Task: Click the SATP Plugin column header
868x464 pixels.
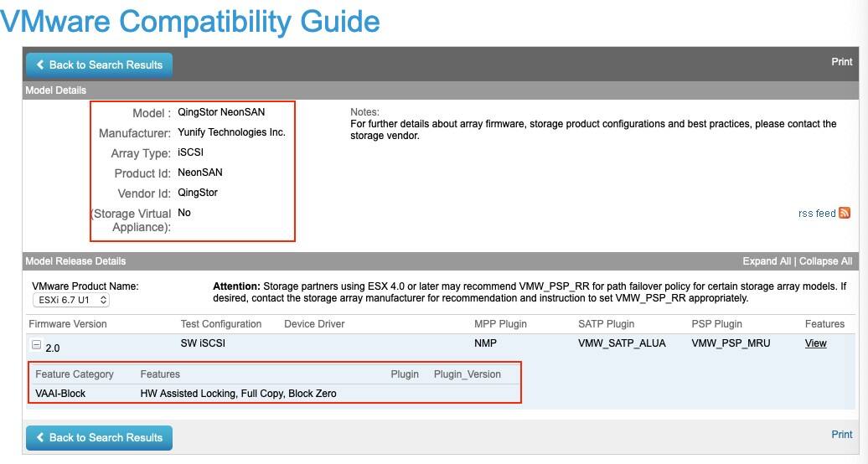Action: coord(606,324)
